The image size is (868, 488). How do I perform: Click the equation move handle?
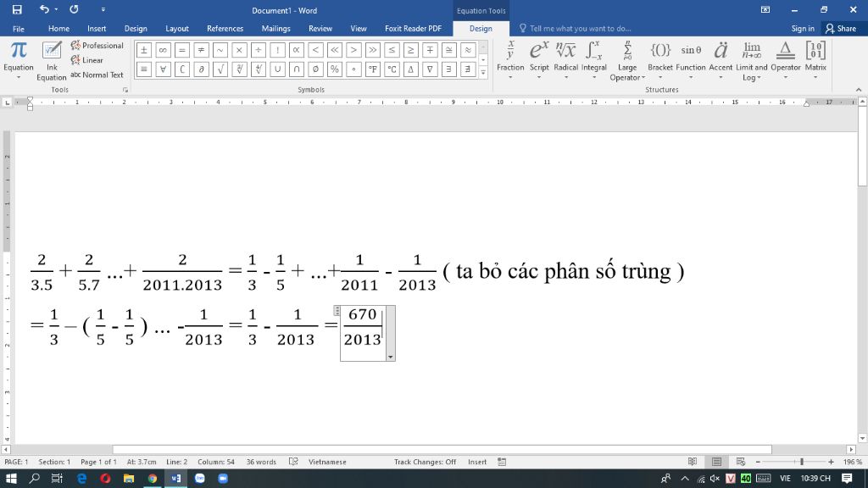[337, 310]
